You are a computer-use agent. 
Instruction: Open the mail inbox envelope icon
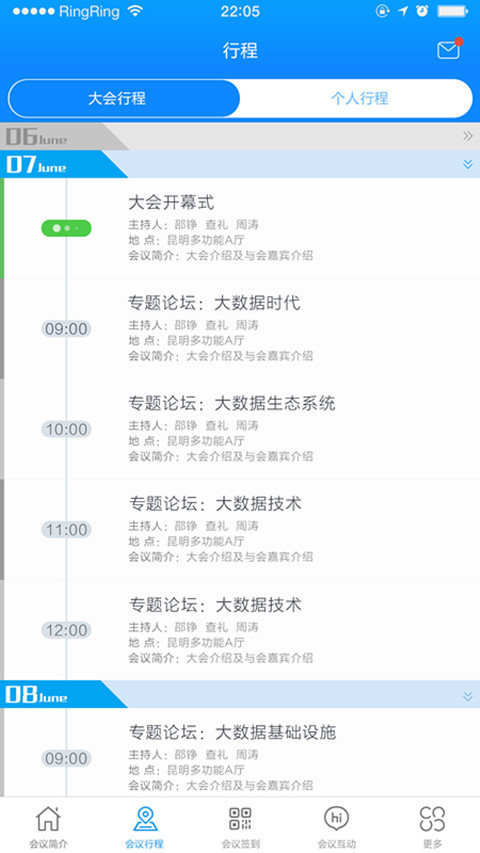point(448,50)
